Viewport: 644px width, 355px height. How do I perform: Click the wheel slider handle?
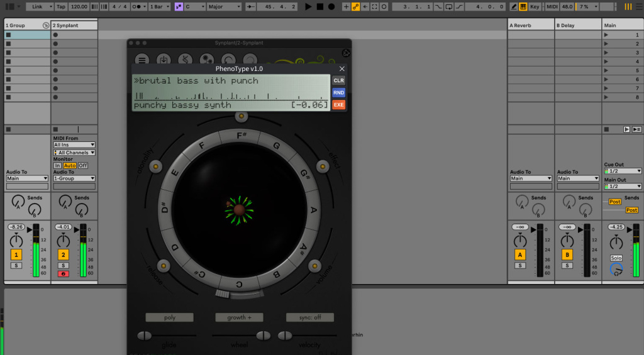264,336
